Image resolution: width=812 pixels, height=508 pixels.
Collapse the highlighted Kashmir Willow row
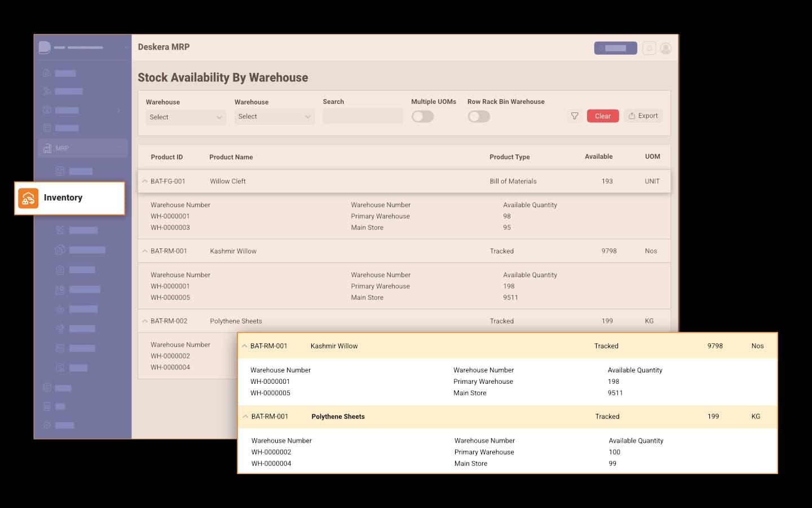pyautogui.click(x=245, y=346)
